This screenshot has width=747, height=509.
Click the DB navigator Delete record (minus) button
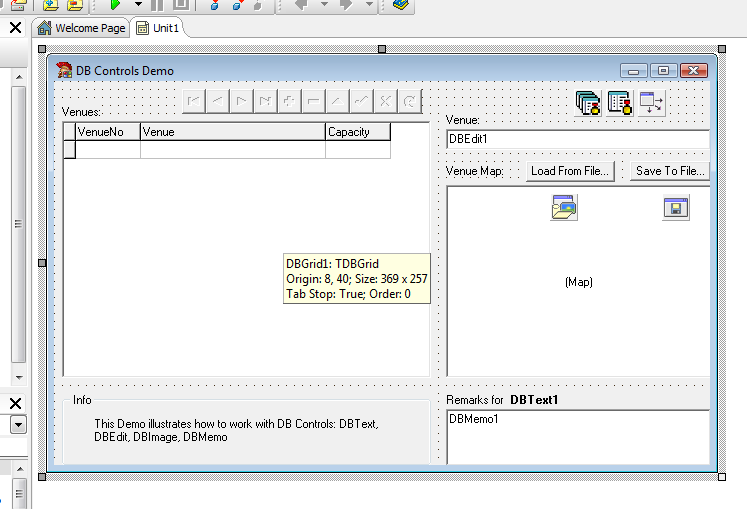[314, 101]
